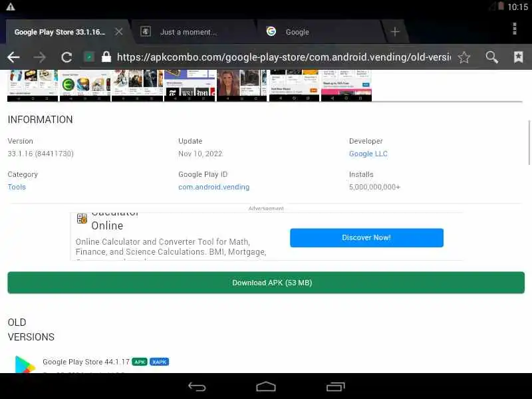
Task: Click the Developer field label
Action: pyautogui.click(x=366, y=141)
